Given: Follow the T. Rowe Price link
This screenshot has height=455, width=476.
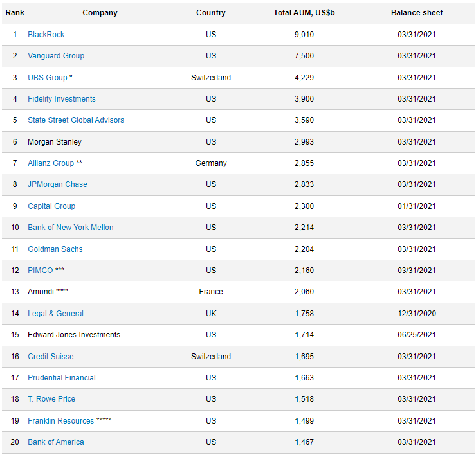Looking at the screenshot, I should pyautogui.click(x=51, y=399).
